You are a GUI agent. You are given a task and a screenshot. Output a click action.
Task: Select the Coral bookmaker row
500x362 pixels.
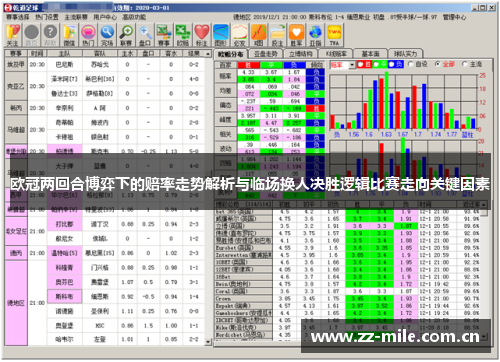click(349, 291)
